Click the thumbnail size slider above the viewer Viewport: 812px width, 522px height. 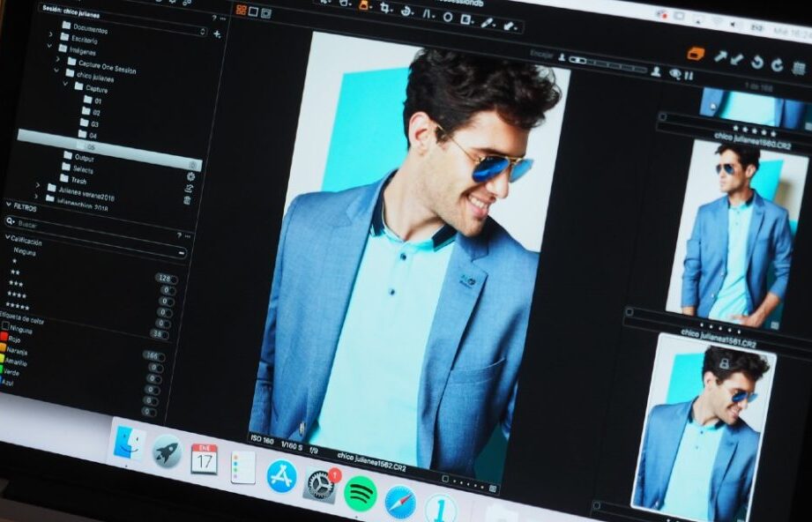[608, 64]
